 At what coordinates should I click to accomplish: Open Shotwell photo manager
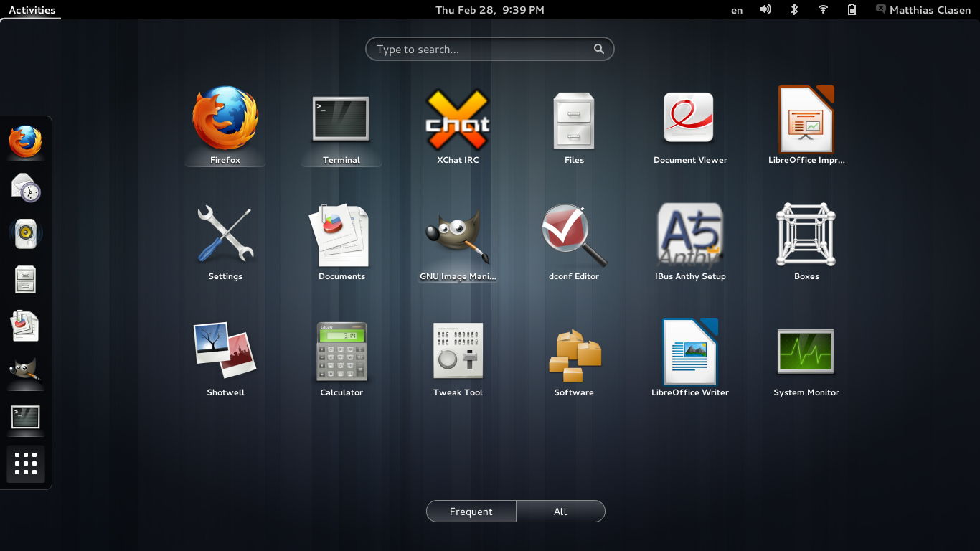[x=225, y=352]
